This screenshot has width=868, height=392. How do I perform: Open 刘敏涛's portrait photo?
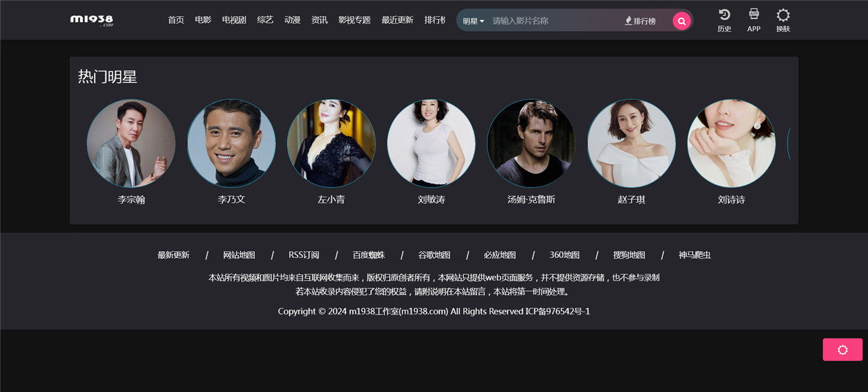click(x=432, y=143)
